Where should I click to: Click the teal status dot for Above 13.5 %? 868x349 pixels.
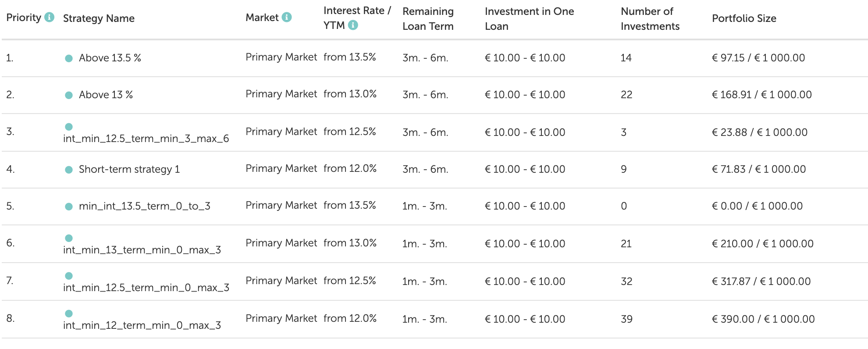tap(69, 58)
